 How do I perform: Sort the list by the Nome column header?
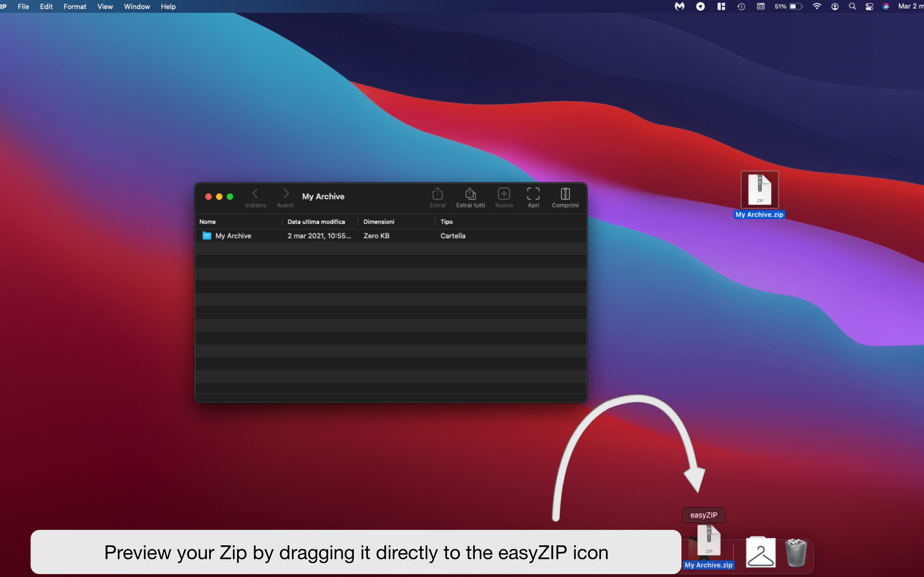click(208, 221)
